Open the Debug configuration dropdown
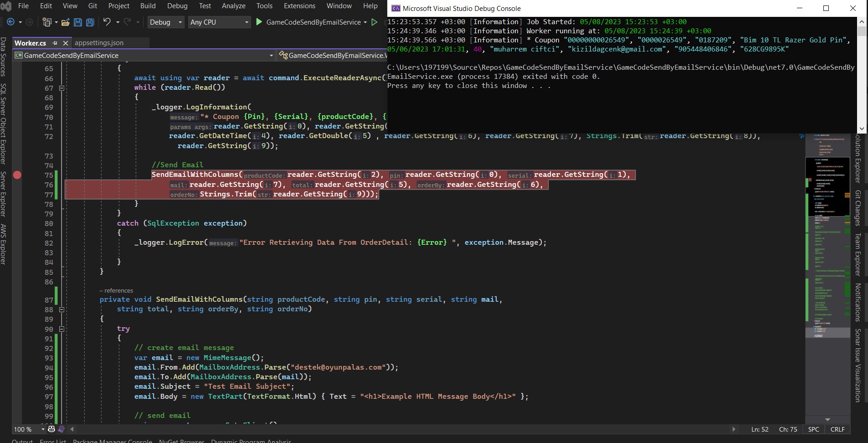 [166, 22]
